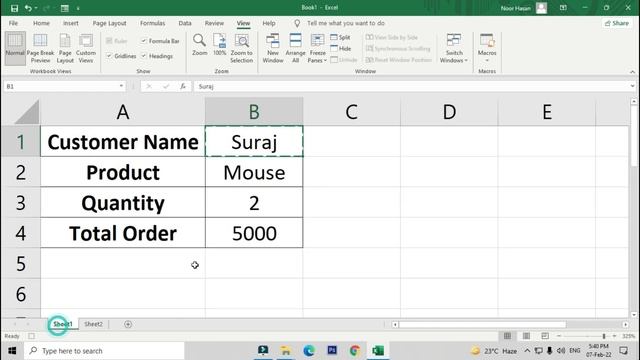Click the insert function fx icon
Screen dimensions: 640x360
[182, 86]
